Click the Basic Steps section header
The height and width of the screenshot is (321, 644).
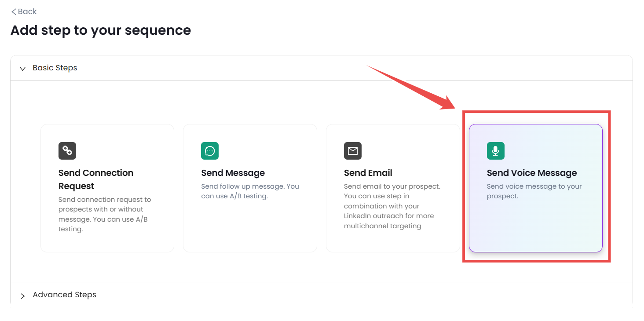(55, 68)
